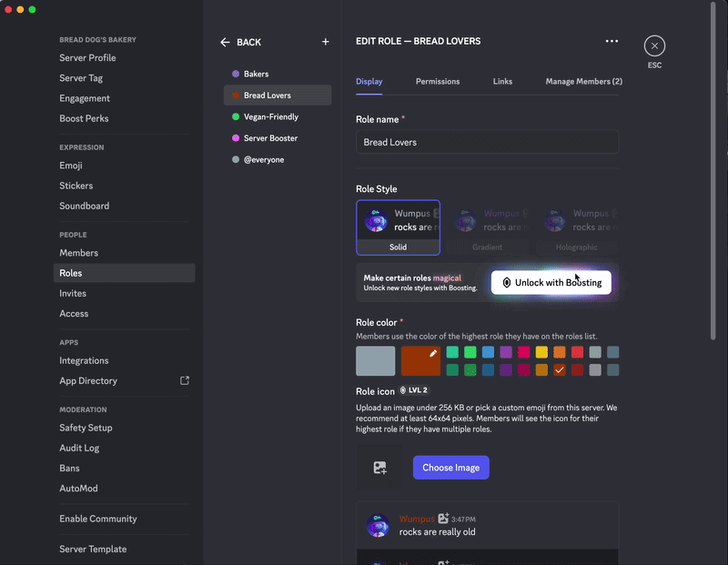Click the Choose Image button

pyautogui.click(x=450, y=468)
